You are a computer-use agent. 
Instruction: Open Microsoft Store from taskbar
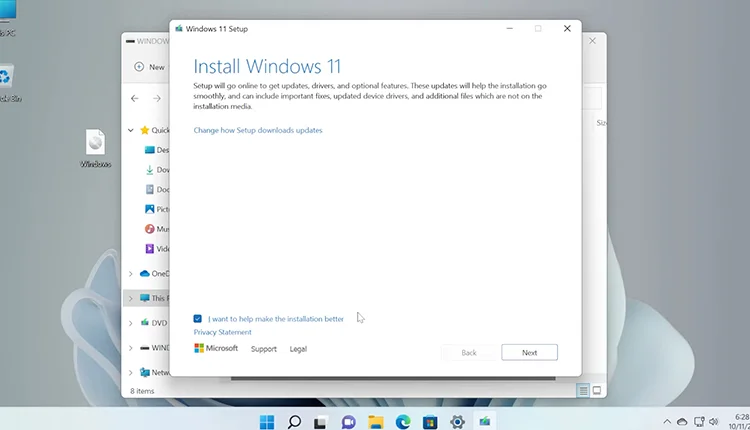[430, 422]
